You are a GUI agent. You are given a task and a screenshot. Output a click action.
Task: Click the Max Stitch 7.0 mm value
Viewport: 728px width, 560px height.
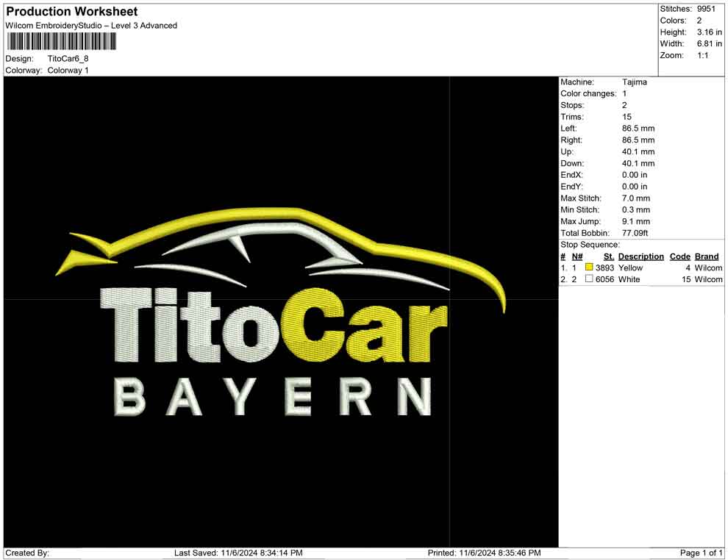(637, 198)
